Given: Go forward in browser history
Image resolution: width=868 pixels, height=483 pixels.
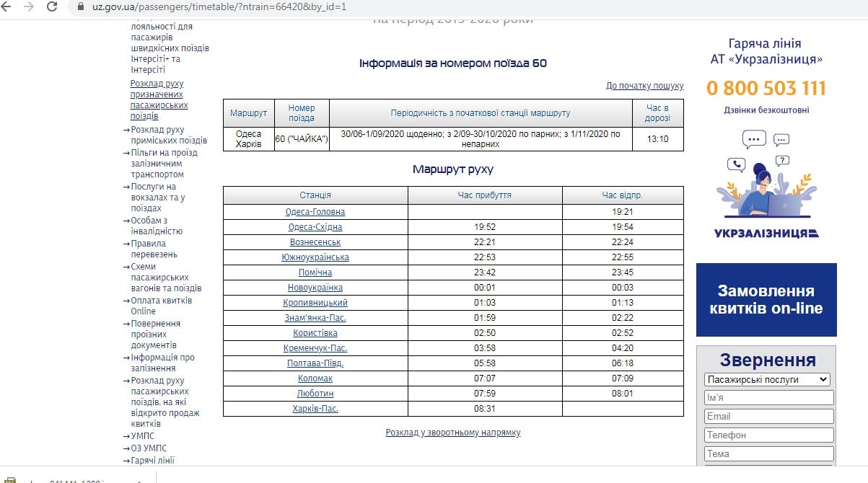Looking at the screenshot, I should point(30,6).
